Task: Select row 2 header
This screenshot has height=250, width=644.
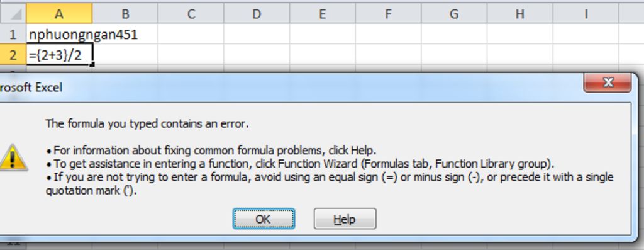Action: pyautogui.click(x=13, y=54)
